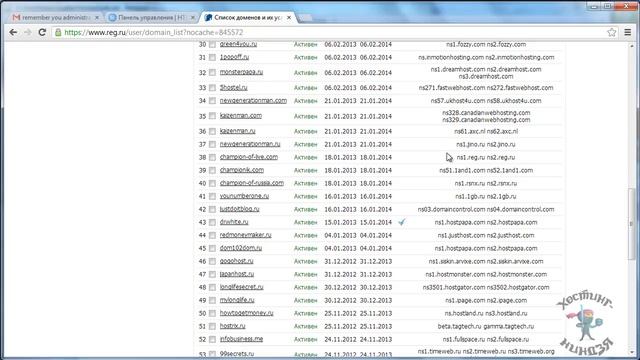Select checkbox for kaizenman.ru
Viewport: 640px width, 360px height.
pos(212,131)
